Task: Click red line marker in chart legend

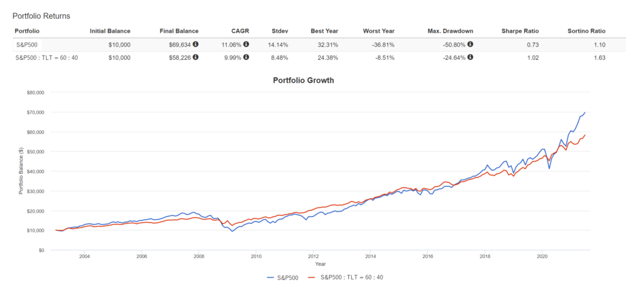Action: [x=313, y=277]
